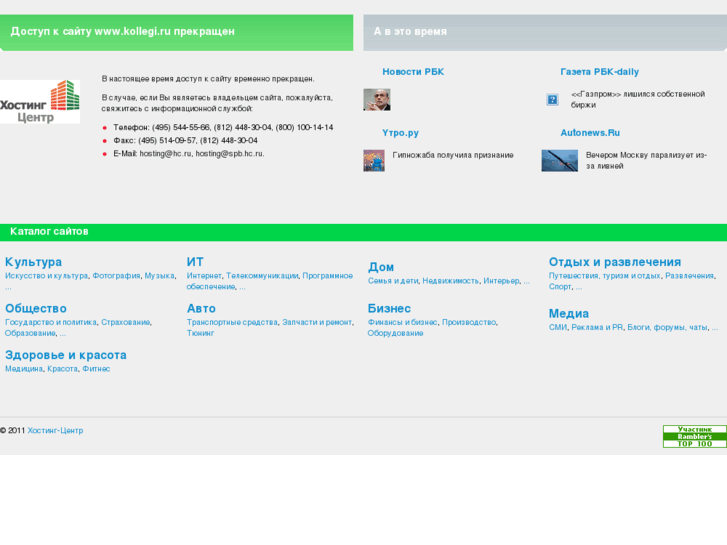727x545 pixels.
Task: Open the Фотография subcategory link
Action: click(x=116, y=276)
